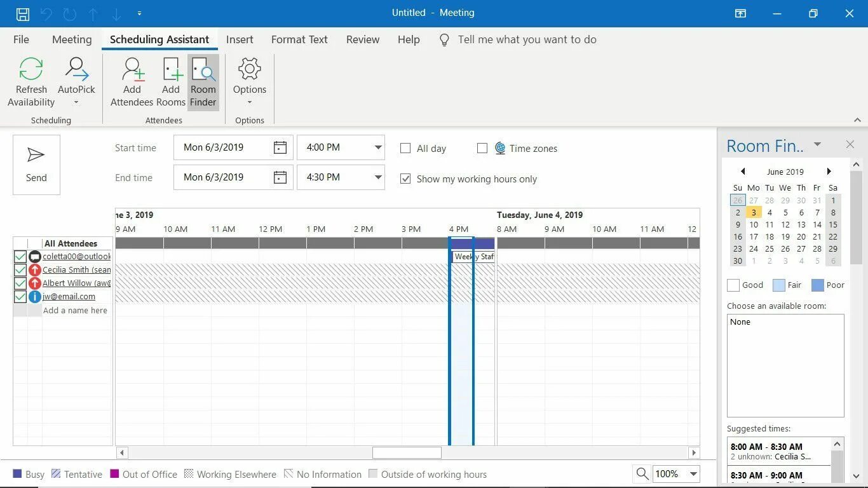Enable the Time zones checkbox
Viewport: 868px width, 488px height.
coord(482,148)
